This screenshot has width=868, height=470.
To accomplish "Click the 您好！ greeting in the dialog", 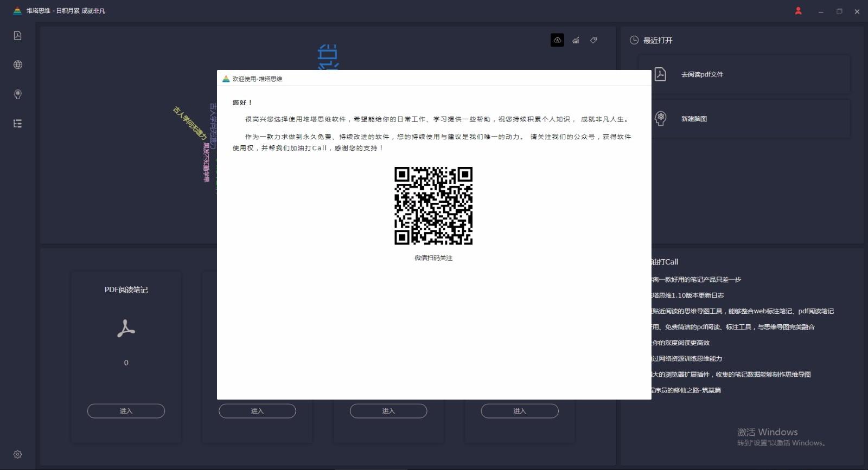I will [x=242, y=102].
